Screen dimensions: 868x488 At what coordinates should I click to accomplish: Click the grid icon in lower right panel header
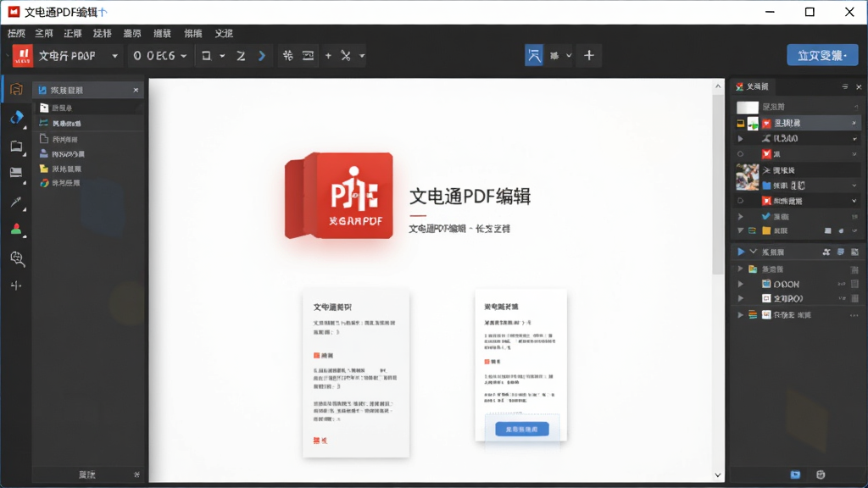(x=854, y=252)
